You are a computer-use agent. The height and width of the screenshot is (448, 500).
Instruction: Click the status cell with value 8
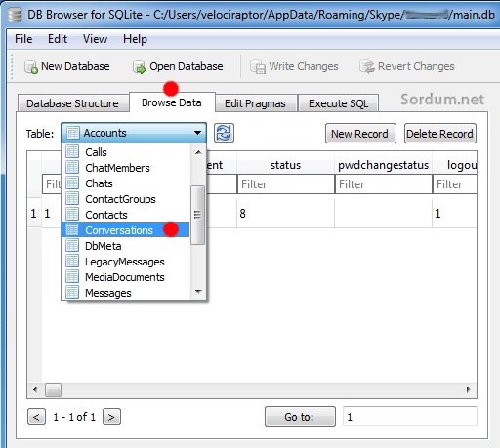(x=285, y=214)
